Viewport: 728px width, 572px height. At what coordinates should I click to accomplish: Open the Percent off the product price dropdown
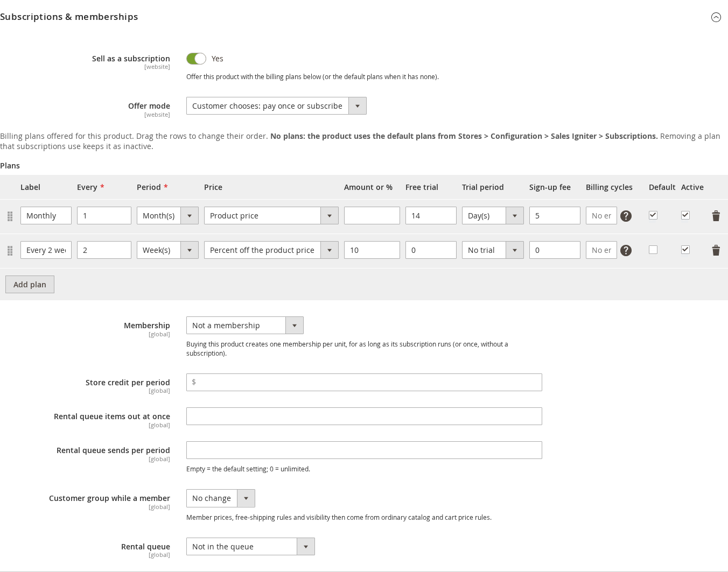(271, 250)
